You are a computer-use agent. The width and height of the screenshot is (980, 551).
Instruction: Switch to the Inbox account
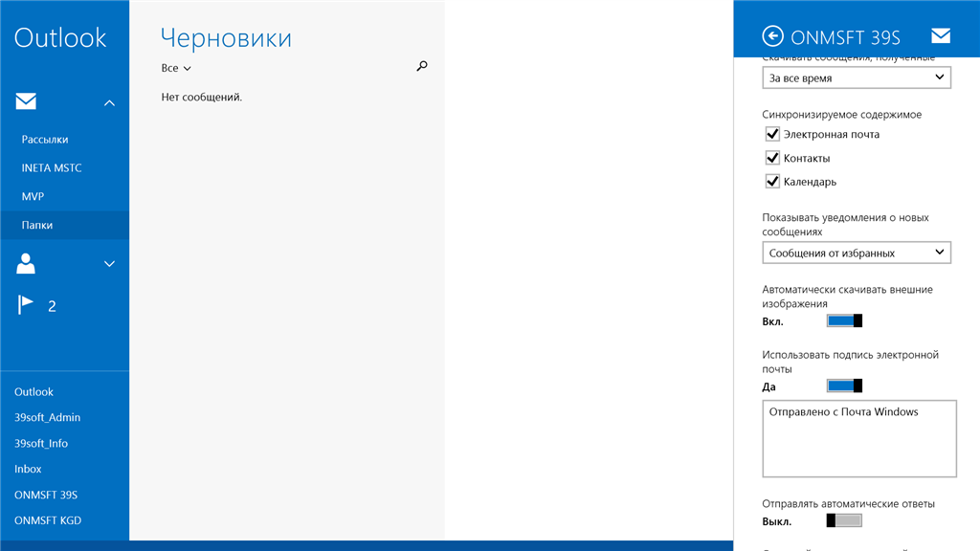[x=28, y=469]
